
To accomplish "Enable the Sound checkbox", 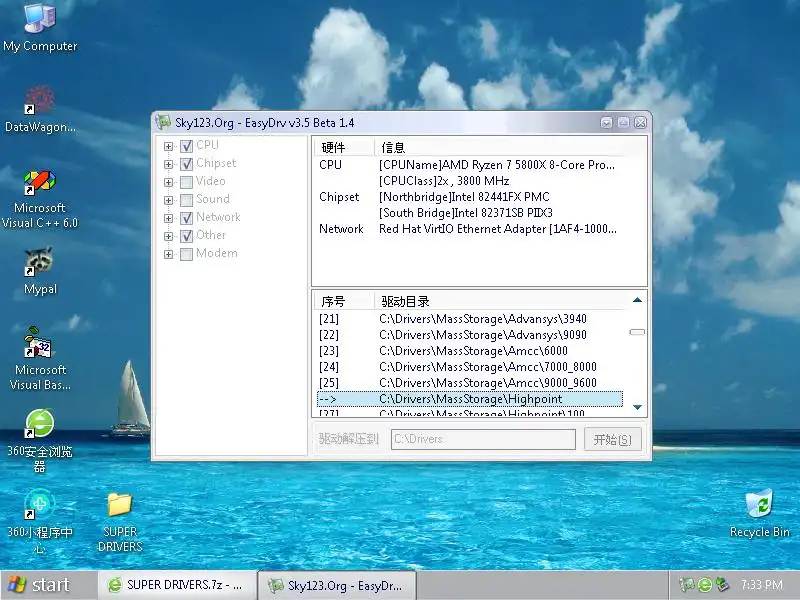I will [x=186, y=199].
